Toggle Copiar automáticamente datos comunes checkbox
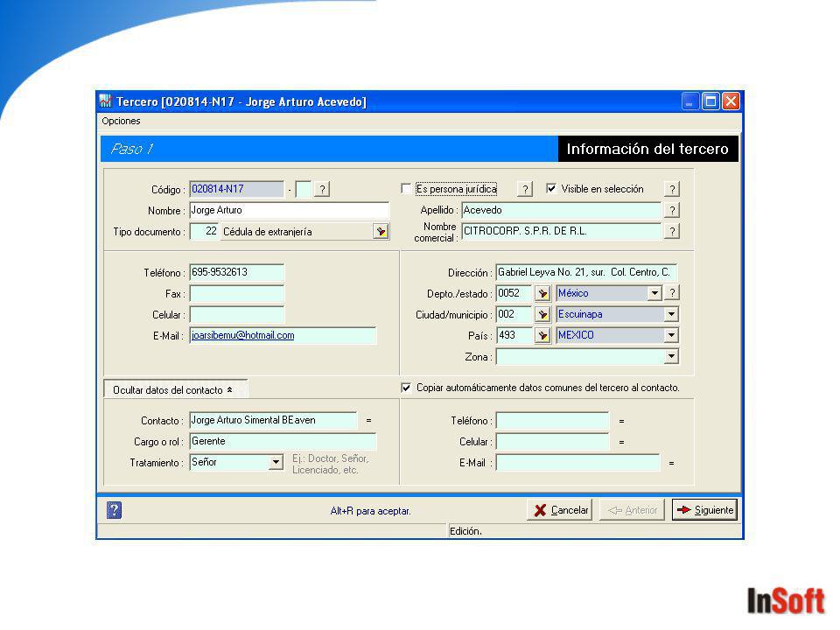840x630 pixels. [x=406, y=388]
